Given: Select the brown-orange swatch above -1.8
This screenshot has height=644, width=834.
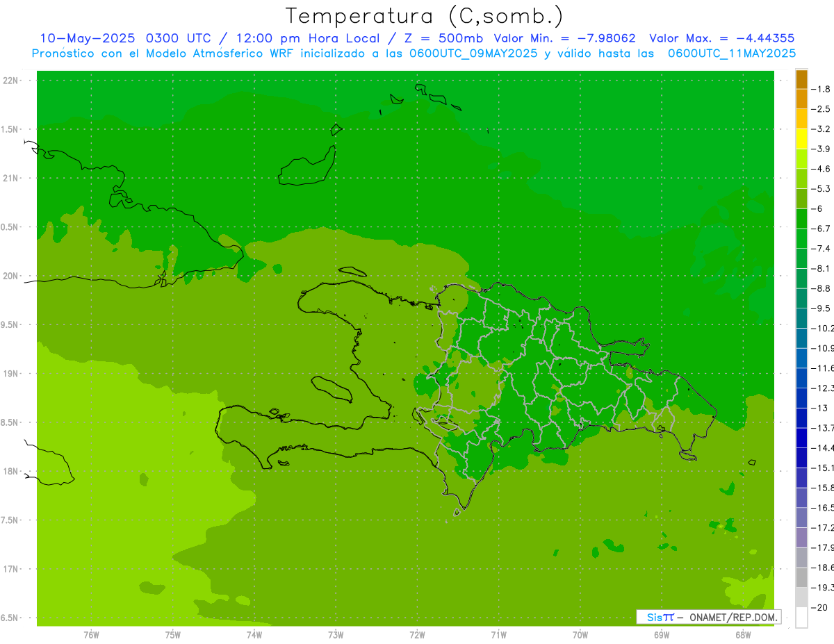Looking at the screenshot, I should (x=801, y=79).
